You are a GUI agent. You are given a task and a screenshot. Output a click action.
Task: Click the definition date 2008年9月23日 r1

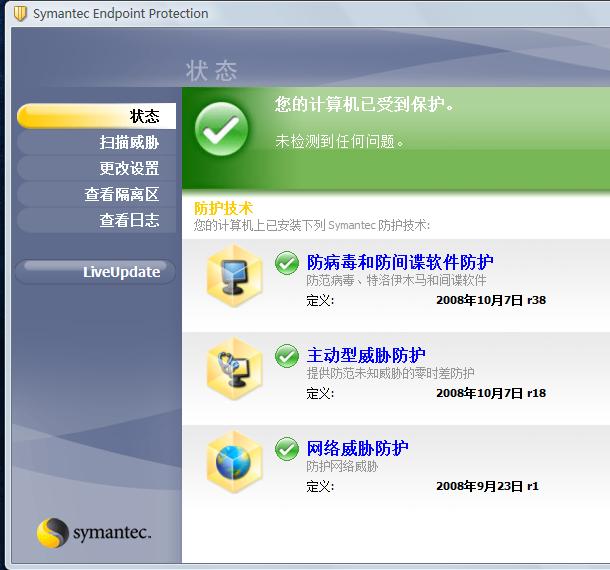487,486
